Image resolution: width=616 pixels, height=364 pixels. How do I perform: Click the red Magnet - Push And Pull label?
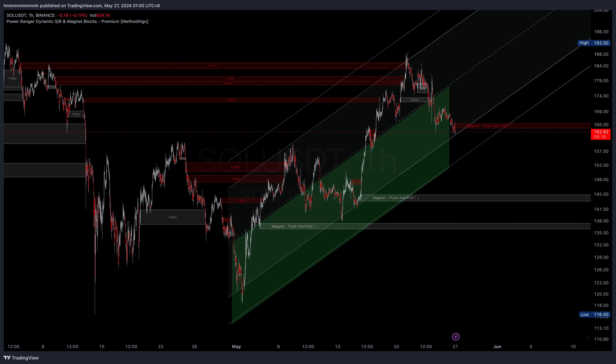[489, 126]
